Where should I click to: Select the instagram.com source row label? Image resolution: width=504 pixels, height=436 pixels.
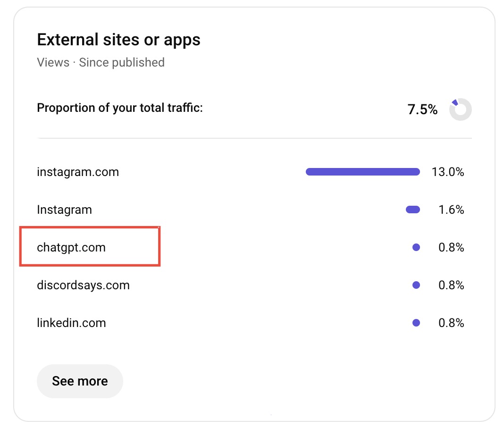pos(78,172)
